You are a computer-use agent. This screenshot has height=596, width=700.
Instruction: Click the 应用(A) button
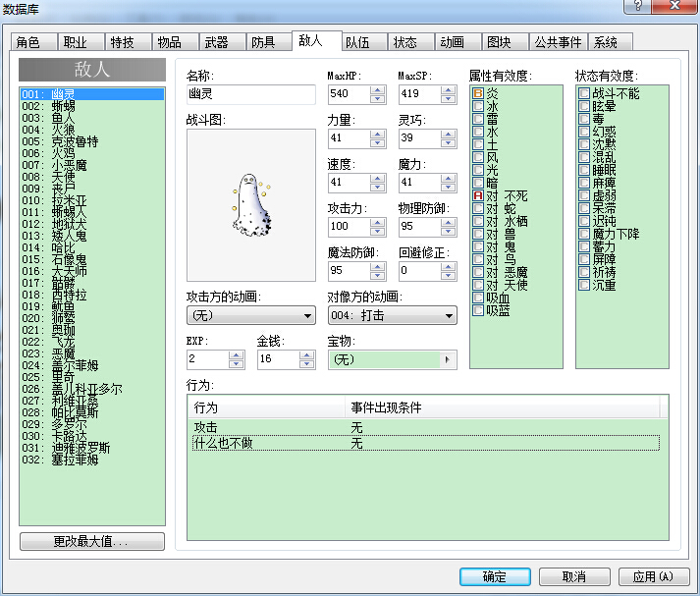[x=654, y=576]
